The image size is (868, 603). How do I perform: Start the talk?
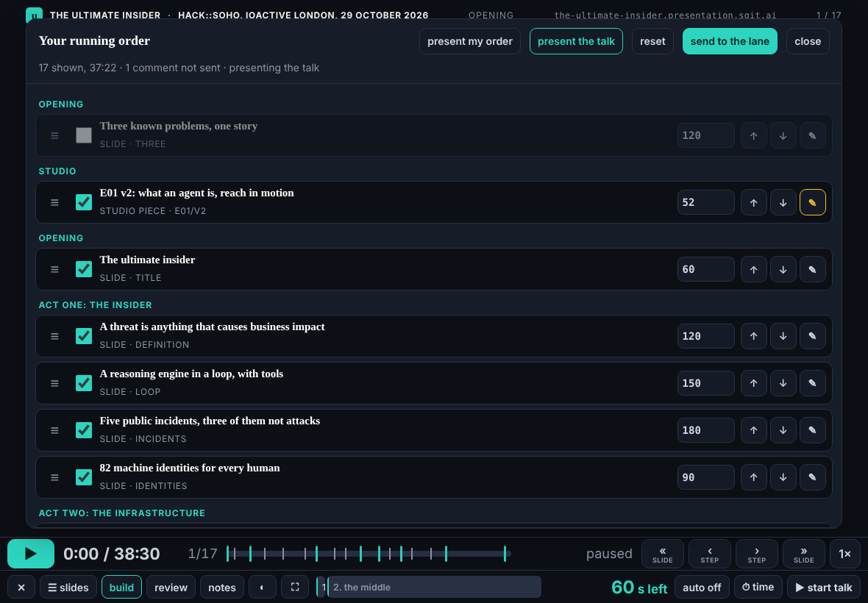pyautogui.click(x=824, y=587)
